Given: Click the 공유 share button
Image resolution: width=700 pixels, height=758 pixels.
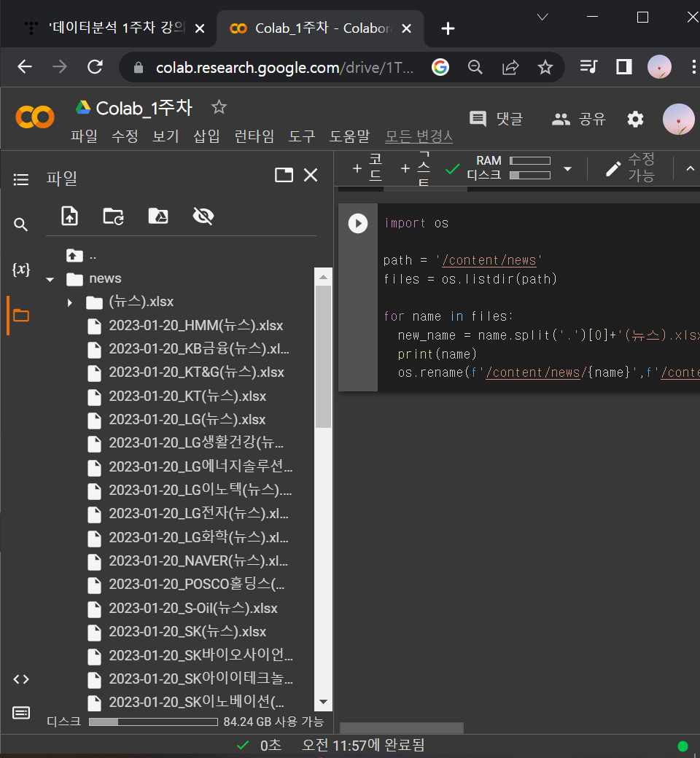Looking at the screenshot, I should click(578, 119).
